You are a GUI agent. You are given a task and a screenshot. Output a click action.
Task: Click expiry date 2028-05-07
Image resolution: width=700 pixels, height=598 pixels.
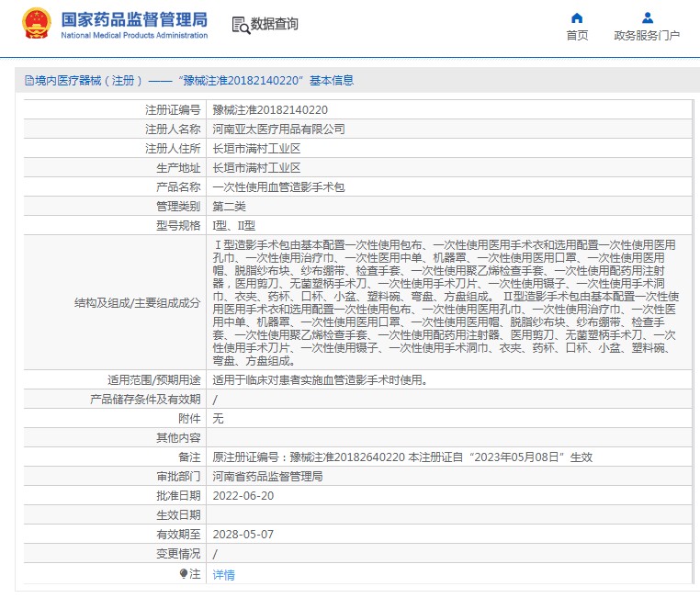(243, 535)
